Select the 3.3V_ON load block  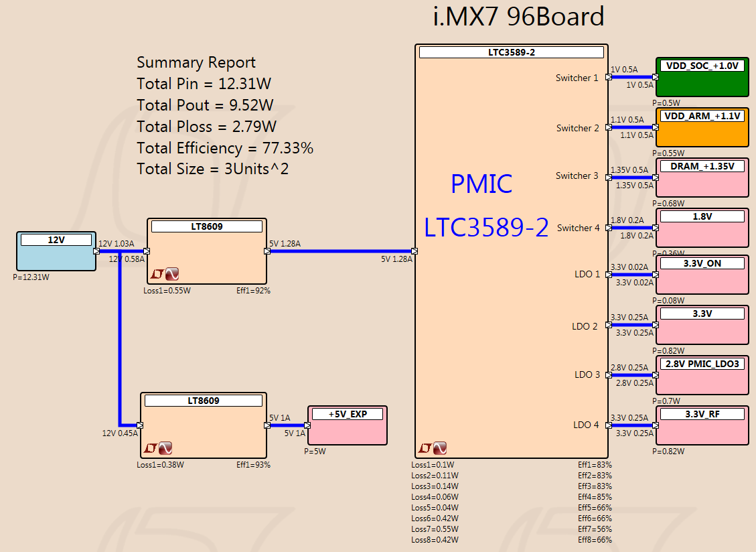click(x=702, y=275)
